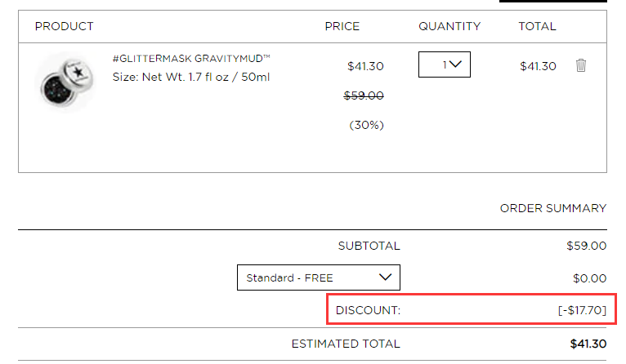Viewport: 626px width, 364px height.
Task: Click the ORDER SUMMARY heading
Action: (x=553, y=208)
